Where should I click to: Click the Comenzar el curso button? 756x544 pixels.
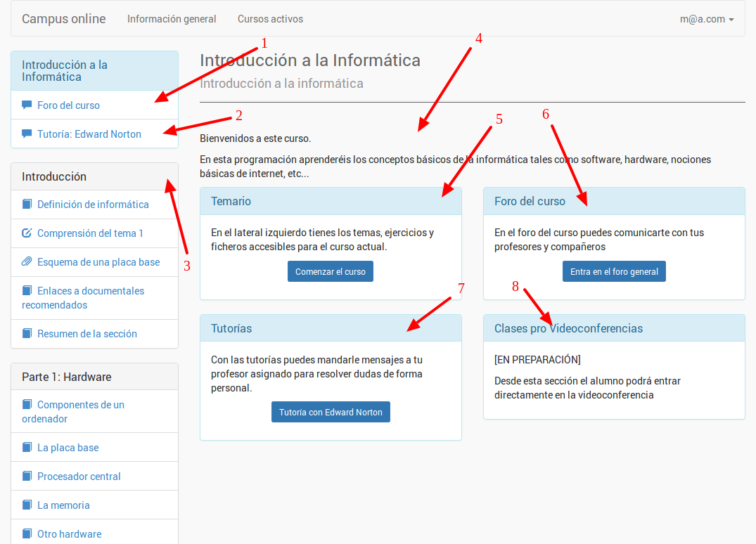tap(331, 271)
